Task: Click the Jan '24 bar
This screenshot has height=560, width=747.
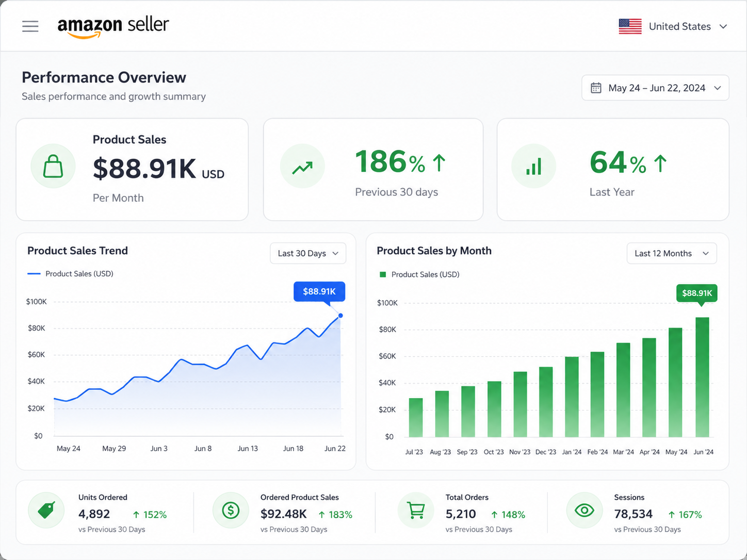Action: tap(572, 397)
